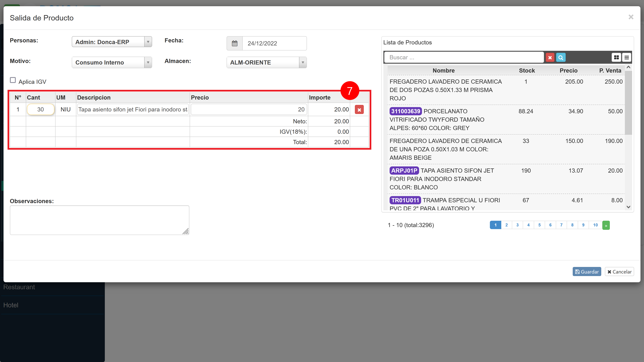This screenshot has height=362, width=644.
Task: Click the calendar icon beside Fecha
Action: [234, 43]
